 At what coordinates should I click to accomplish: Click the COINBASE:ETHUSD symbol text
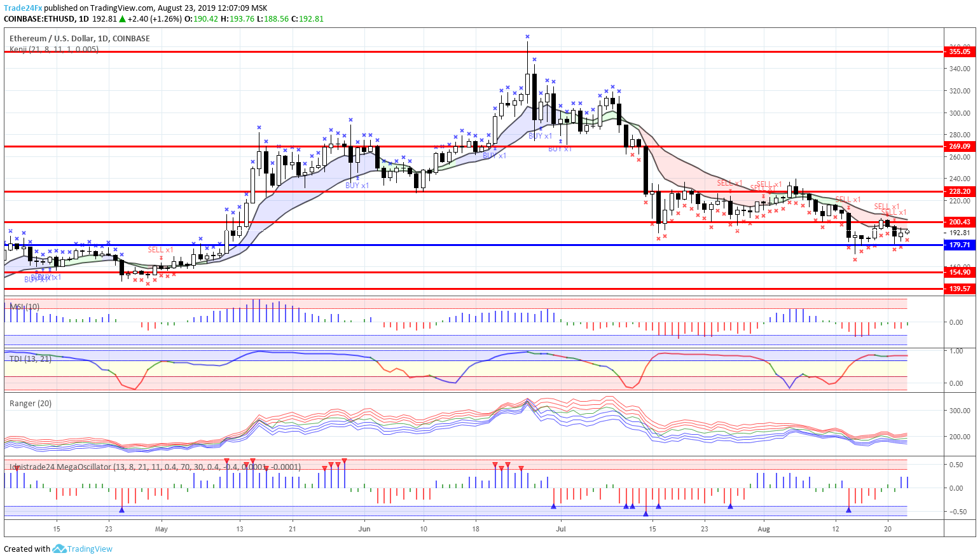point(39,19)
